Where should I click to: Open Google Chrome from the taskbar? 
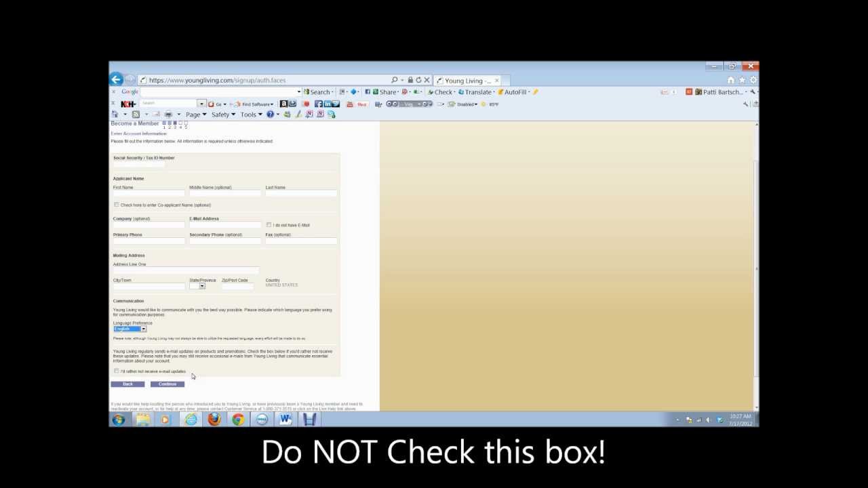(x=238, y=420)
